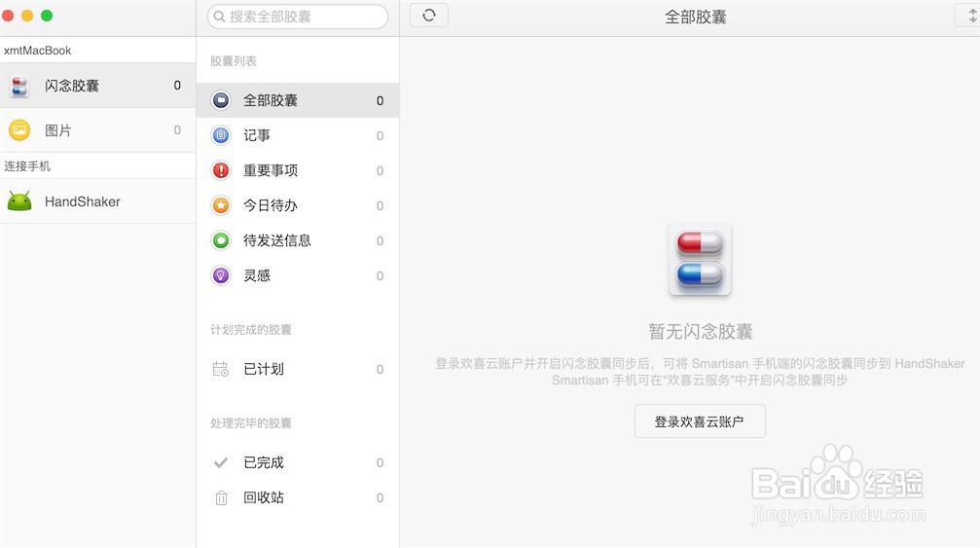The width and height of the screenshot is (980, 548).
Task: Select 闪念胶囊 in the sidebar
Action: click(x=97, y=86)
